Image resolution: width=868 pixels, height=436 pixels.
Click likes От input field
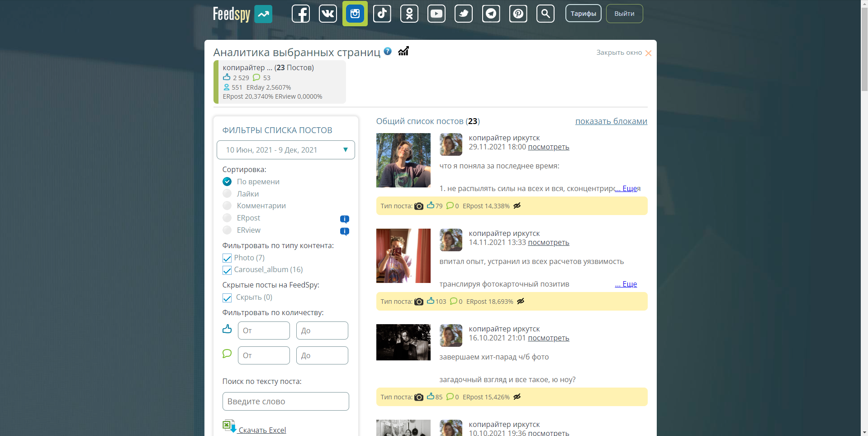pyautogui.click(x=264, y=331)
